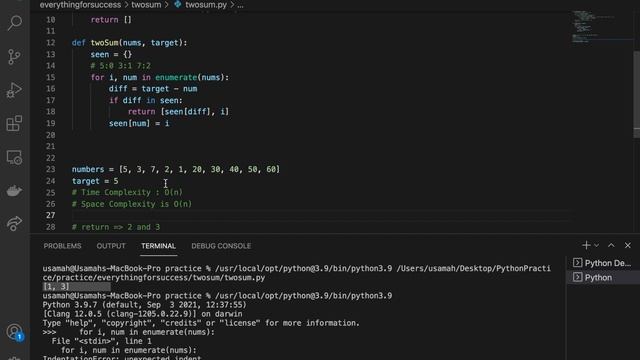The image size is (640, 360).
Task: Open the Accounts menu with notification badge
Action: click(14, 332)
